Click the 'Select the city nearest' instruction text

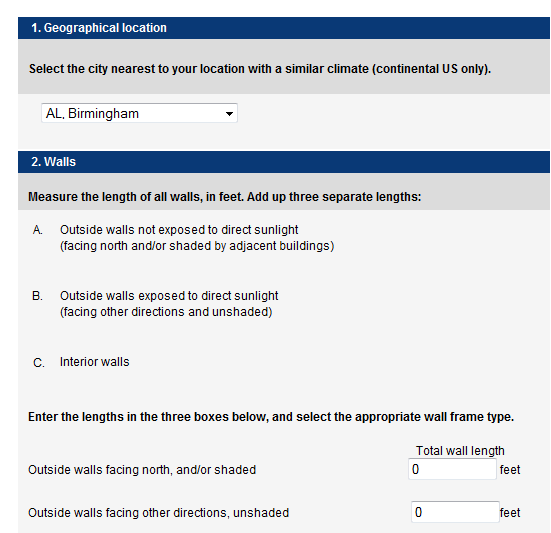click(x=260, y=69)
